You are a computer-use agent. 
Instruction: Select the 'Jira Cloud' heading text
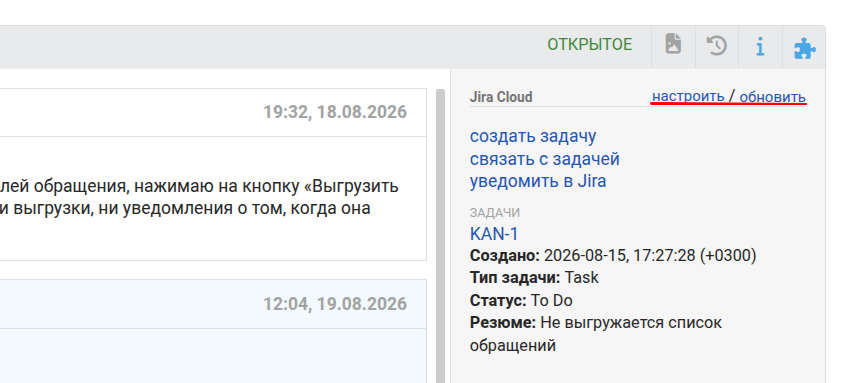(x=501, y=97)
